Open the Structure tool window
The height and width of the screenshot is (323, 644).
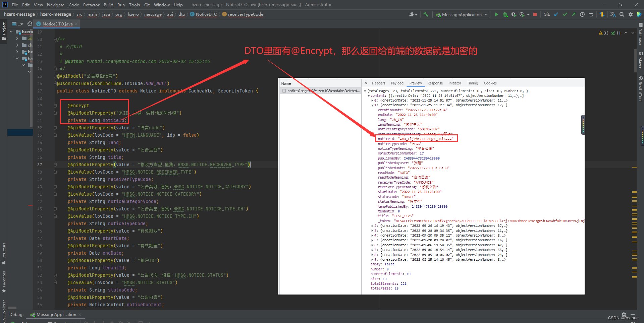[4, 253]
